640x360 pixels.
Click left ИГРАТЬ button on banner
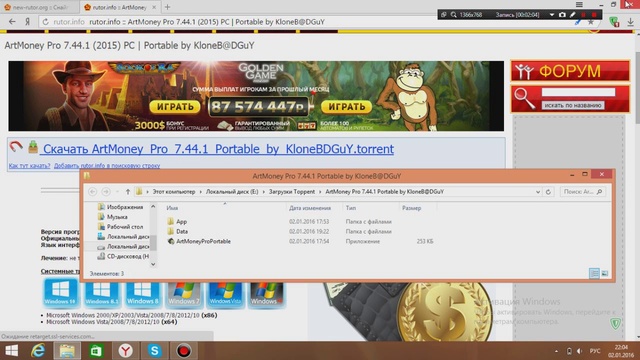[175, 107]
